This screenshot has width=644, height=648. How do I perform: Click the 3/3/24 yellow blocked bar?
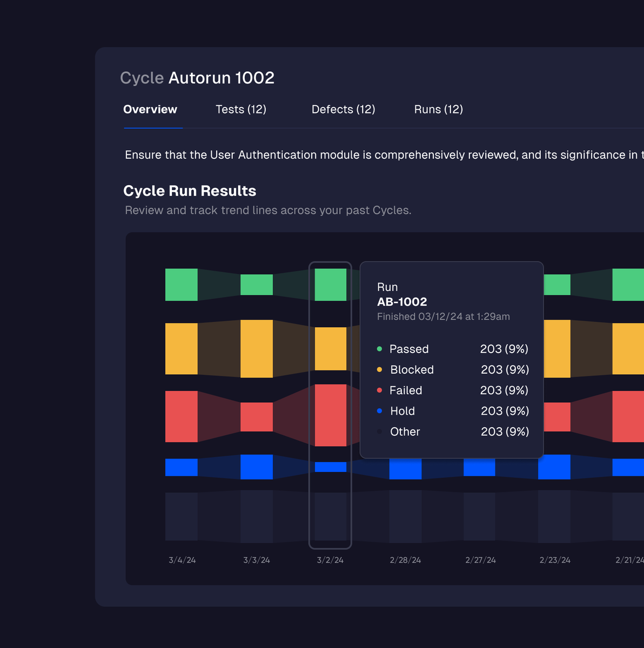tap(257, 349)
